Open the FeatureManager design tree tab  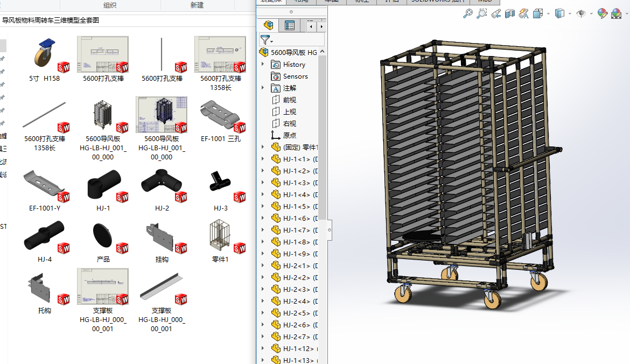pyautogui.click(x=268, y=25)
